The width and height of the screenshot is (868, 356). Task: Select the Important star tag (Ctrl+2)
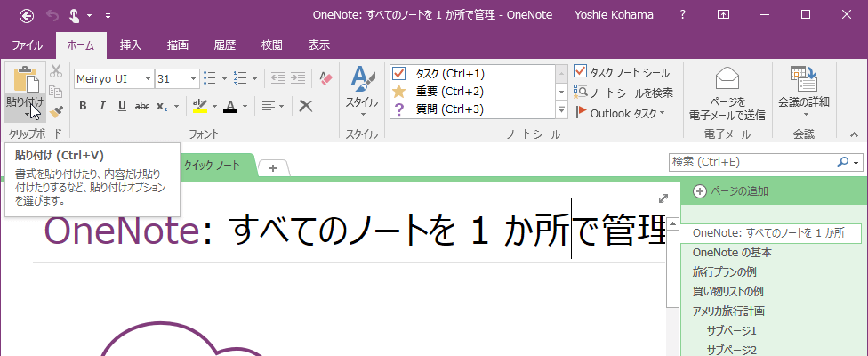(x=473, y=92)
